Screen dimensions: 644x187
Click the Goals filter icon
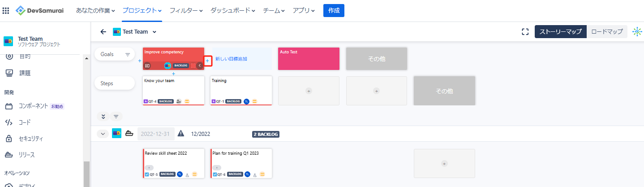click(x=127, y=55)
